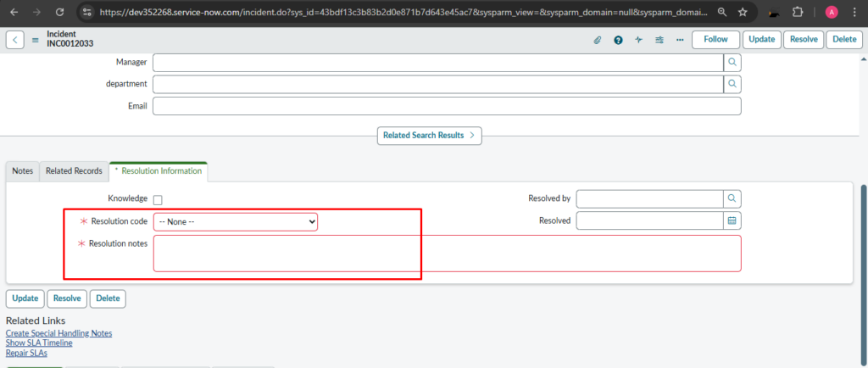
Task: Open the Resolved date calendar picker
Action: 732,220
